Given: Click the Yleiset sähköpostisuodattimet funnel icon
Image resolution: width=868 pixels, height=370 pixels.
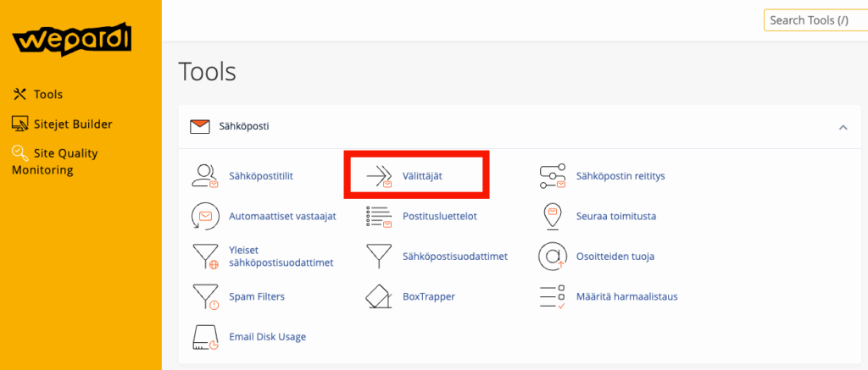Looking at the screenshot, I should (x=205, y=256).
